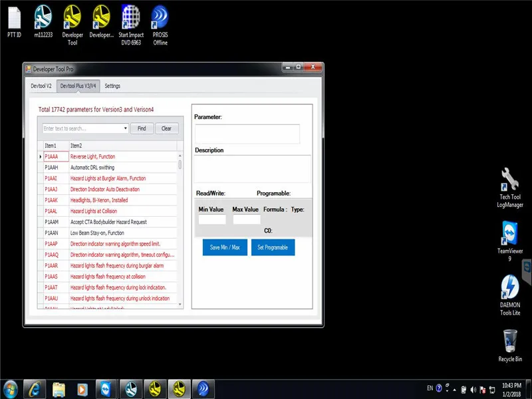Open File Explorer from the taskbar
Screen dimensions: 532x399
tap(59, 389)
